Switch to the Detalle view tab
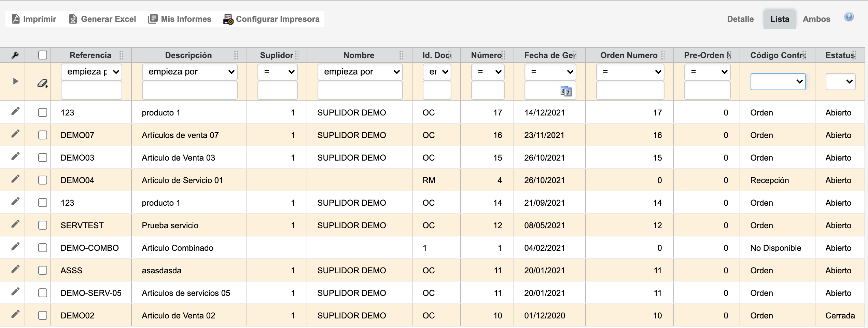 click(740, 19)
